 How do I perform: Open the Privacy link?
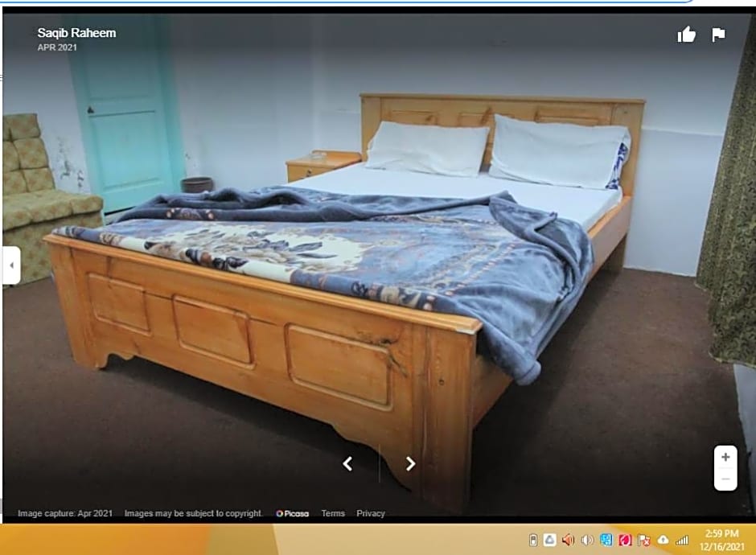[x=371, y=513]
